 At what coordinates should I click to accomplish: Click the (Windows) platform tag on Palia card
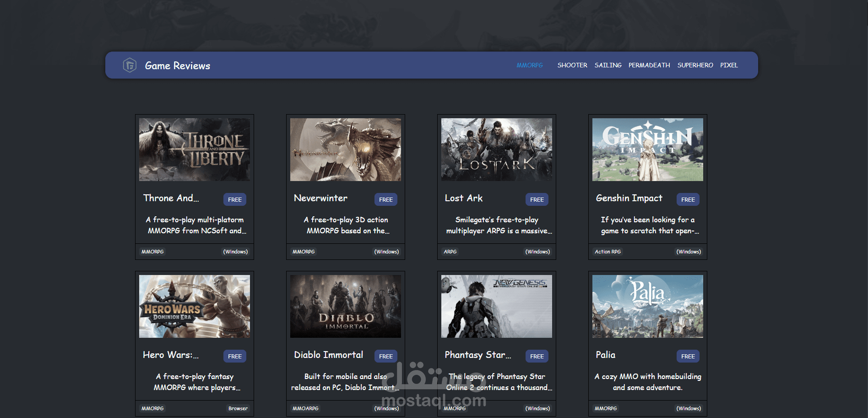[x=689, y=408]
